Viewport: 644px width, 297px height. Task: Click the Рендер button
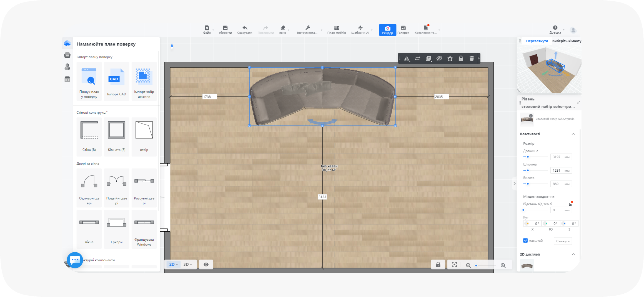tap(387, 30)
